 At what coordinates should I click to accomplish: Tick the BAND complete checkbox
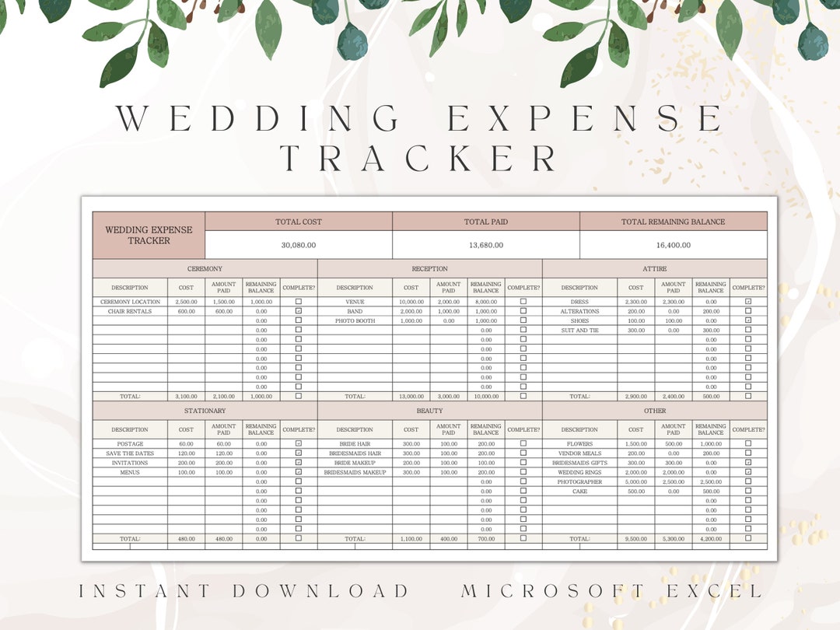point(523,311)
